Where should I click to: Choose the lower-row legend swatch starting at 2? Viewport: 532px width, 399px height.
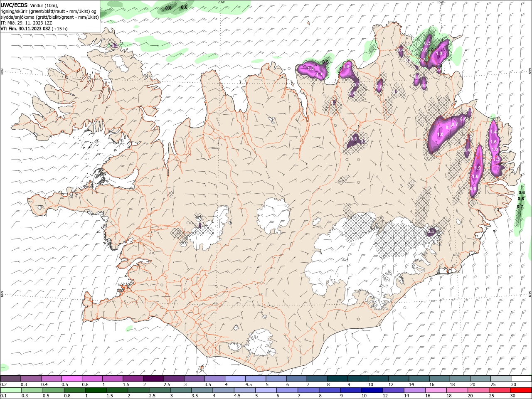(x=138, y=390)
